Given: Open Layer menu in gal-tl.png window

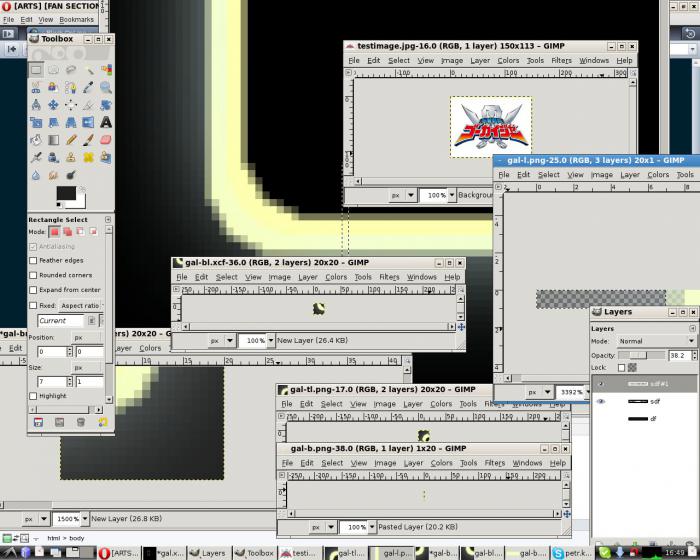Looking at the screenshot, I should [x=412, y=404].
